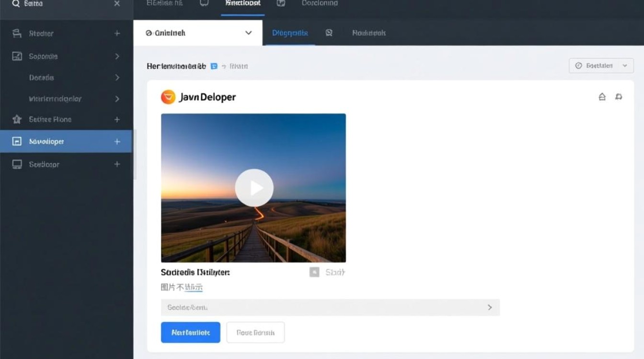The height and width of the screenshot is (359, 644).
Task: Click the plus icon on the highlighted sidebar row
Action: coord(117,142)
